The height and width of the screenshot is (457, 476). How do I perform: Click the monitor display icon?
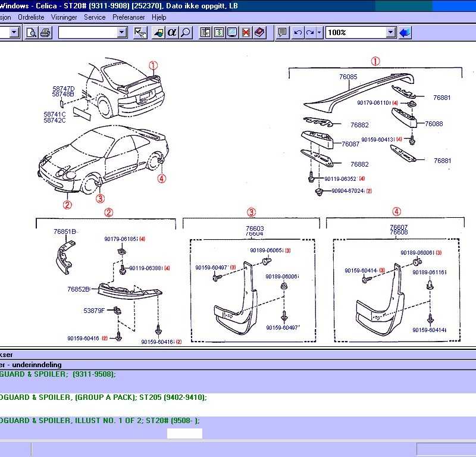232,33
